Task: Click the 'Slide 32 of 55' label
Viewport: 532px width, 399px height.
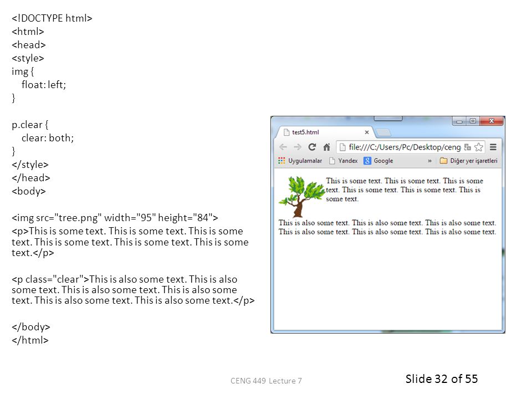Action: 442,379
